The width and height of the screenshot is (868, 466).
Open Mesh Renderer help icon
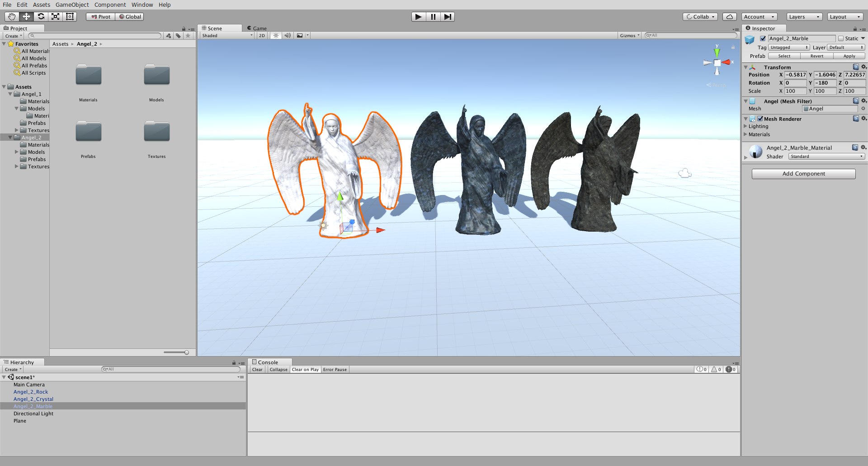856,119
